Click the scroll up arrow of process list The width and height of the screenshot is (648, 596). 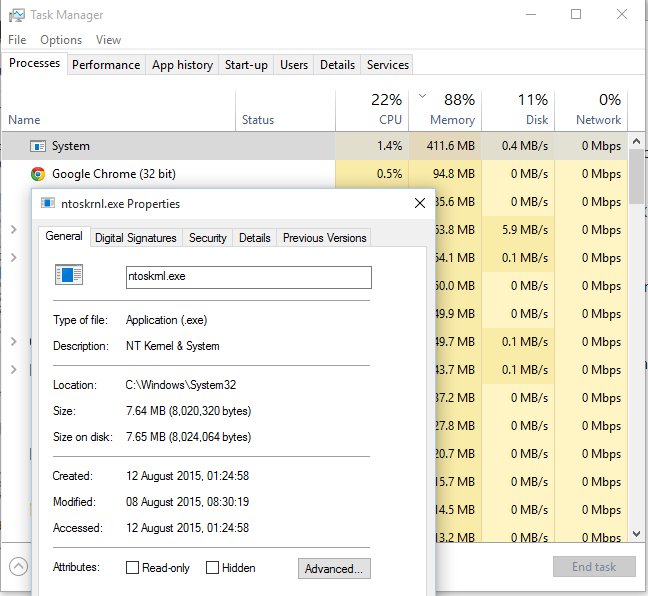click(x=636, y=141)
